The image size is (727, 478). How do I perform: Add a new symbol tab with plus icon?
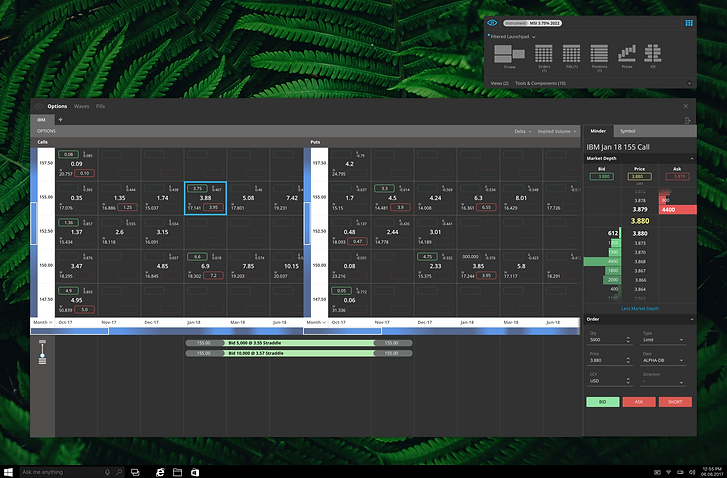pos(60,120)
